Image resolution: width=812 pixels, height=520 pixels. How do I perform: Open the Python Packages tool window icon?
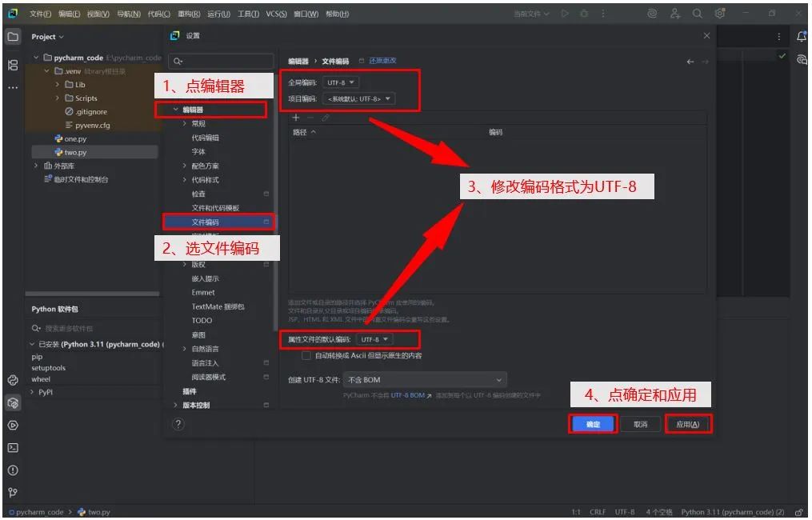click(x=13, y=403)
